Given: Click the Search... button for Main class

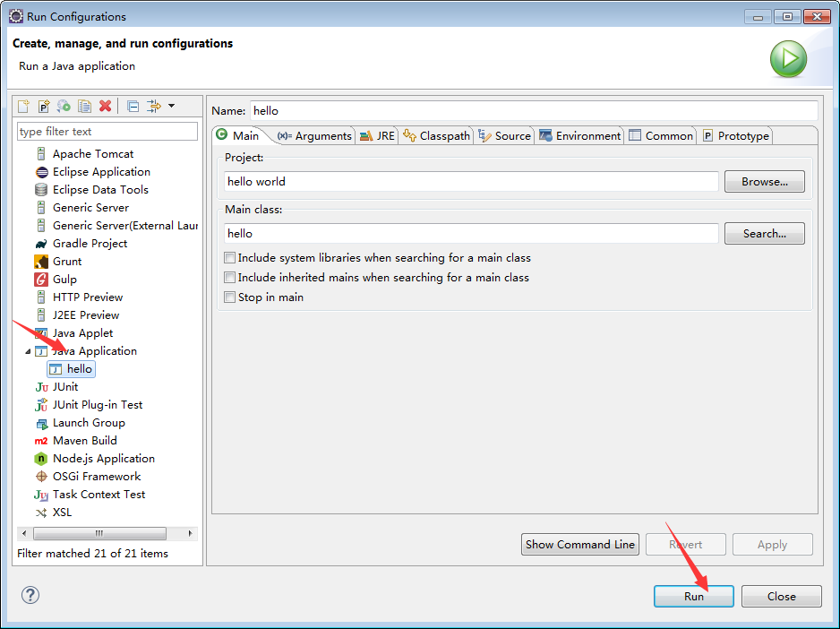Looking at the screenshot, I should (x=765, y=234).
